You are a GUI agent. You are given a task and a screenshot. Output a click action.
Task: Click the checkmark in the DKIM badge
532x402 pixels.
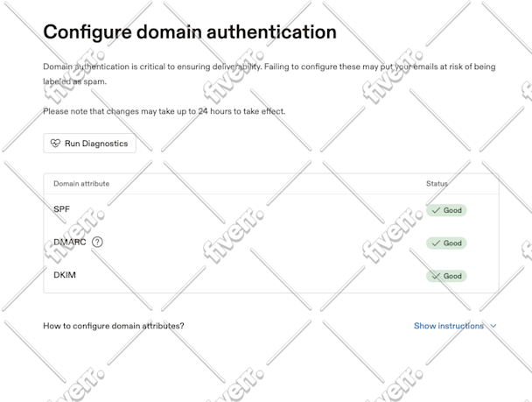click(436, 277)
